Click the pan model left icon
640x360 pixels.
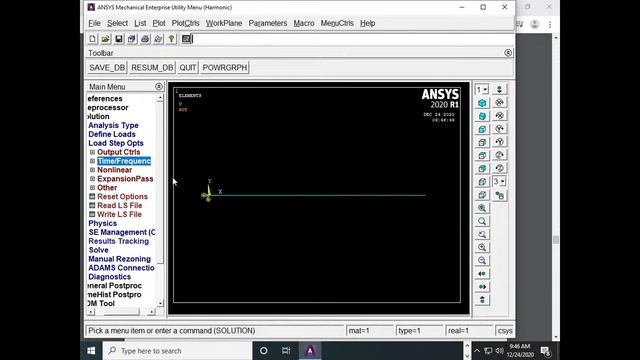482,273
